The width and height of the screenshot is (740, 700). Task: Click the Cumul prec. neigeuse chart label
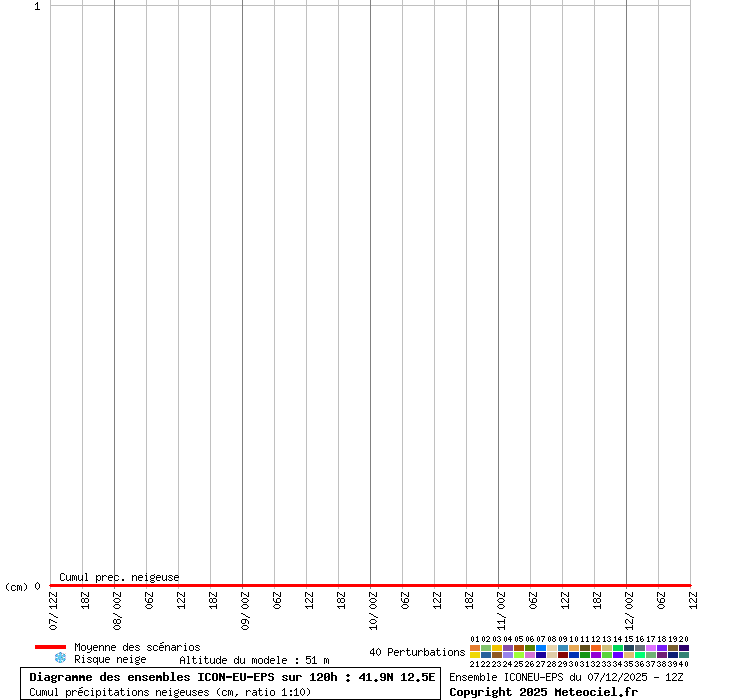tap(119, 577)
